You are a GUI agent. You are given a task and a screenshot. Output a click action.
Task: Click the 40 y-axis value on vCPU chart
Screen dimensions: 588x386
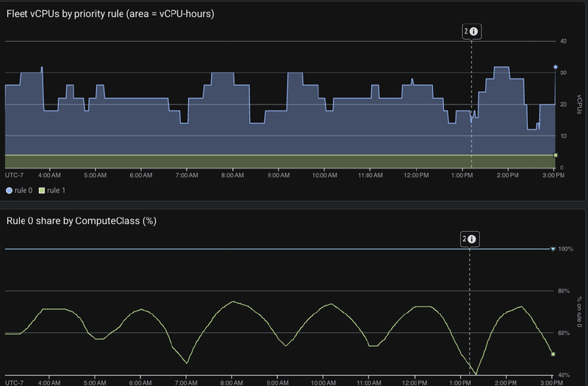[x=563, y=41]
